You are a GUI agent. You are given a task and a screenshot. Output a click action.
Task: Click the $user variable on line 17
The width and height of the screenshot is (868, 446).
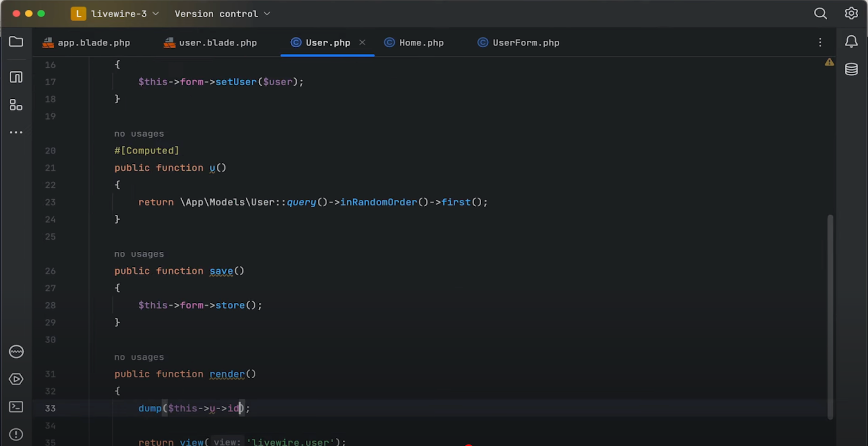(278, 82)
